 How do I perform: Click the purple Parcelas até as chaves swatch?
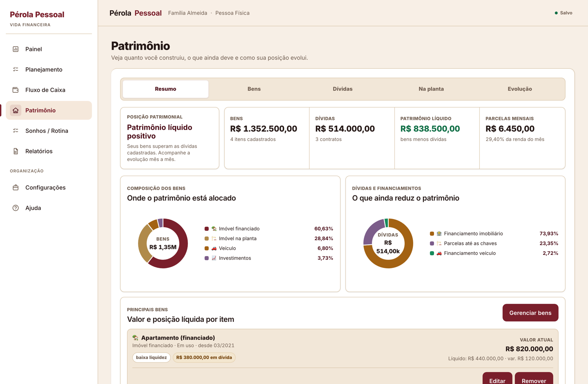pos(432,243)
